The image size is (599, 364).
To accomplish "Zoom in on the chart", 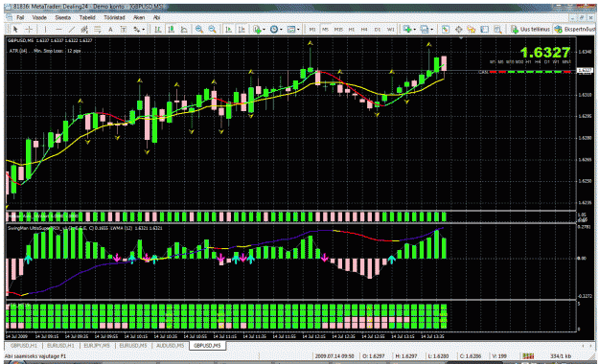I will point(198,30).
